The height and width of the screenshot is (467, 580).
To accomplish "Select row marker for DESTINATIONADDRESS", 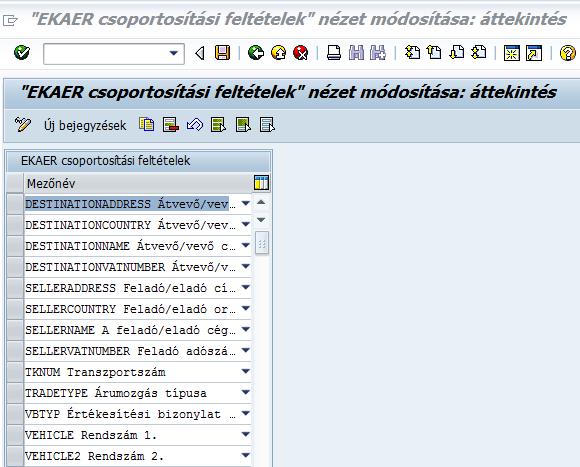I will point(15,204).
